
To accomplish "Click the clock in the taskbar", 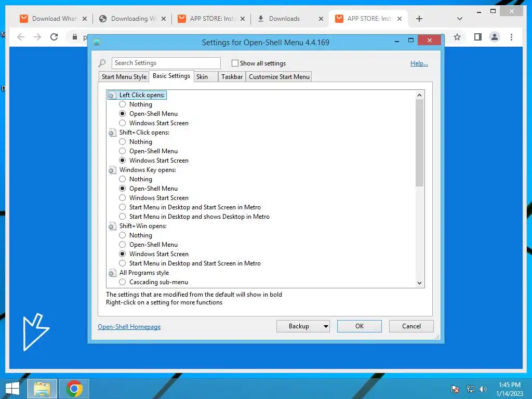I will tap(510, 389).
